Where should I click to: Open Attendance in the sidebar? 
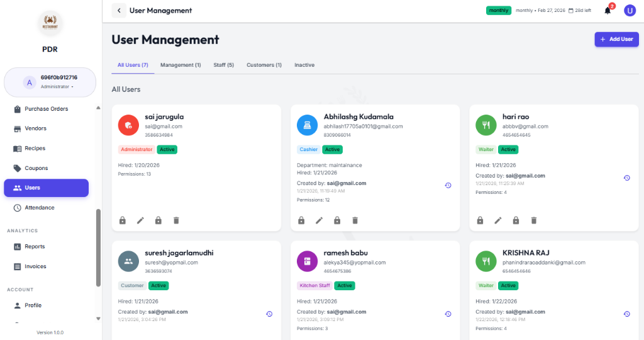[x=46, y=208]
